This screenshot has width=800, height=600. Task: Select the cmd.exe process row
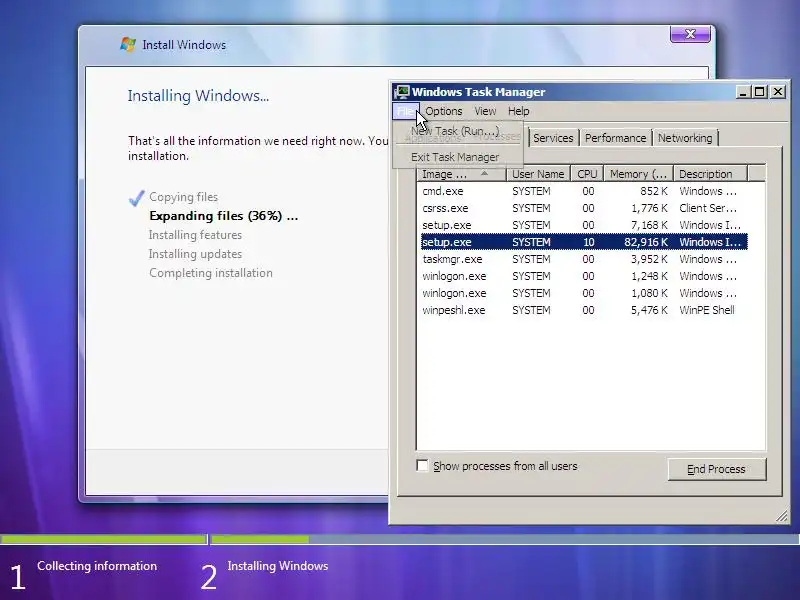584,191
